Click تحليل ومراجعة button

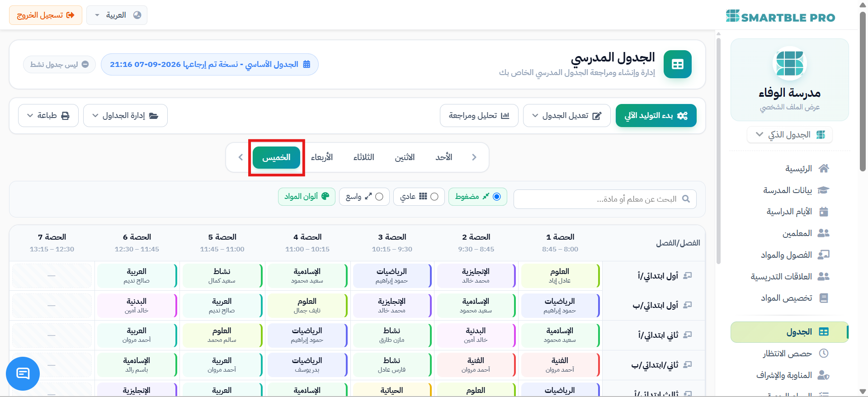[x=479, y=116]
